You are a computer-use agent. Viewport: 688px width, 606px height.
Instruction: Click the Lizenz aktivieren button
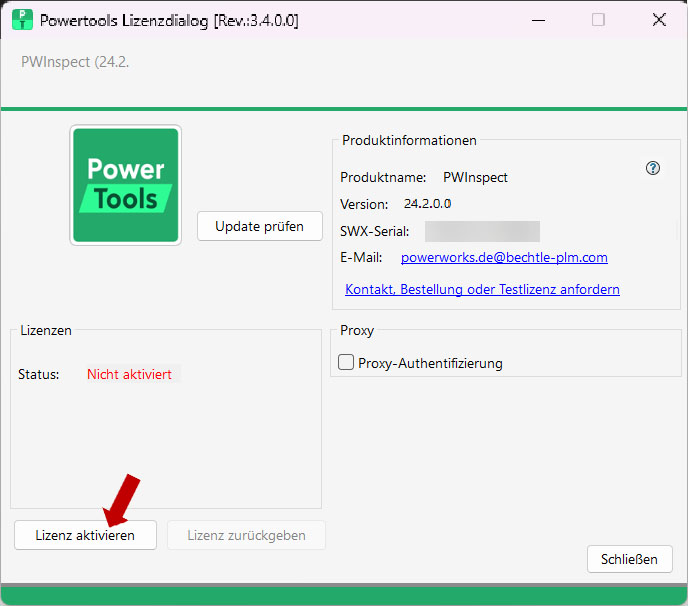(x=85, y=535)
